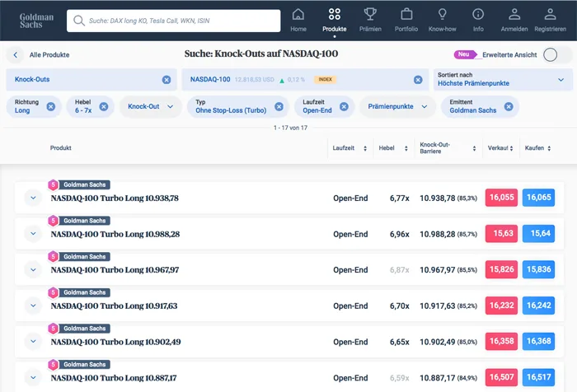Click the Goldman Sachs label above Turbo Long 10.988,28
The image size is (577, 392).
[x=85, y=221]
